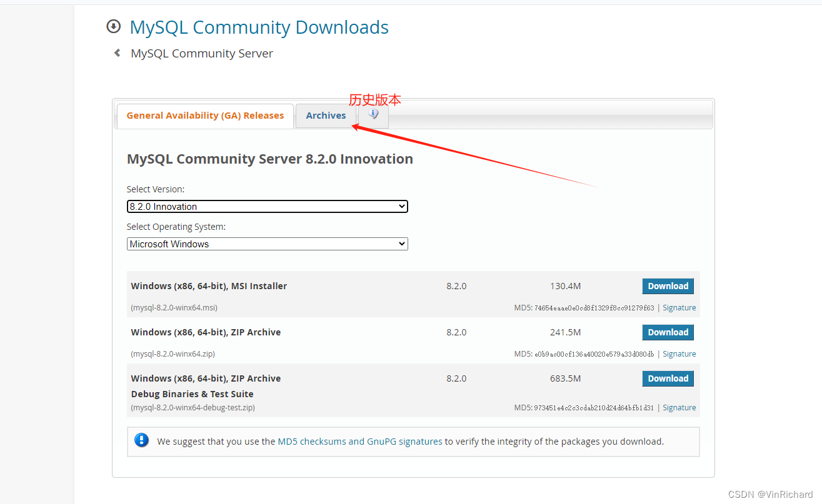Download the Debug Binaries 683.5M archive
This screenshot has width=822, height=504.
[668, 378]
